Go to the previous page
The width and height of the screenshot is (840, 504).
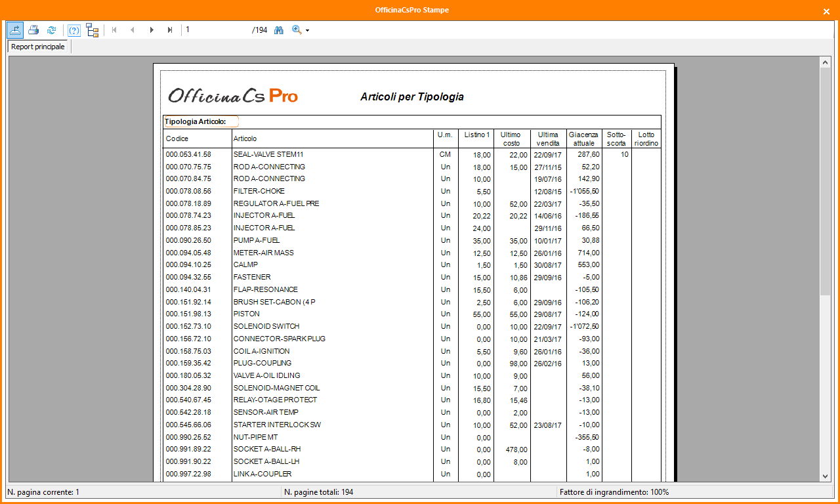click(x=133, y=30)
